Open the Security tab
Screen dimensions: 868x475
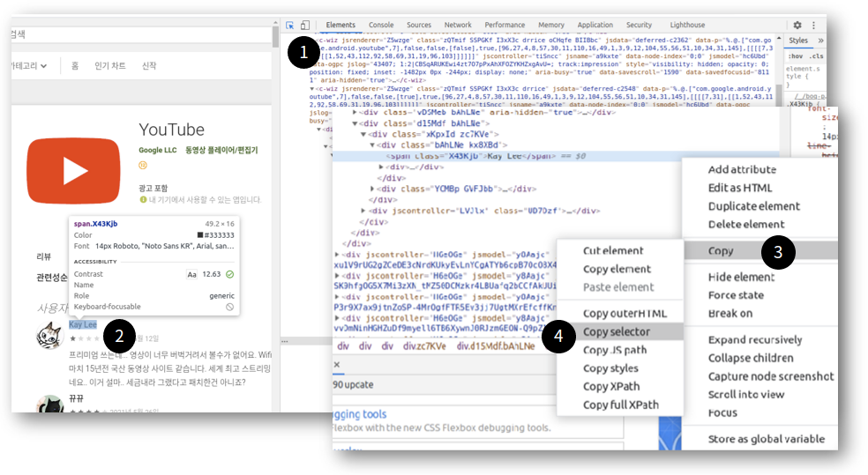coord(639,25)
